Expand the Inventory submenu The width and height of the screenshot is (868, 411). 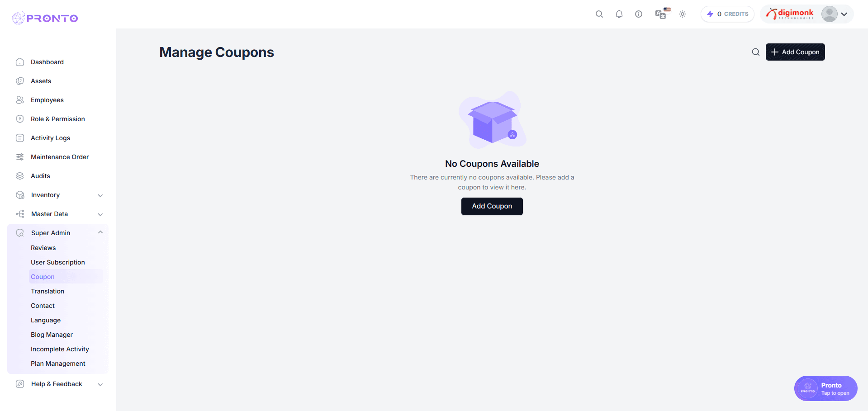(100, 195)
